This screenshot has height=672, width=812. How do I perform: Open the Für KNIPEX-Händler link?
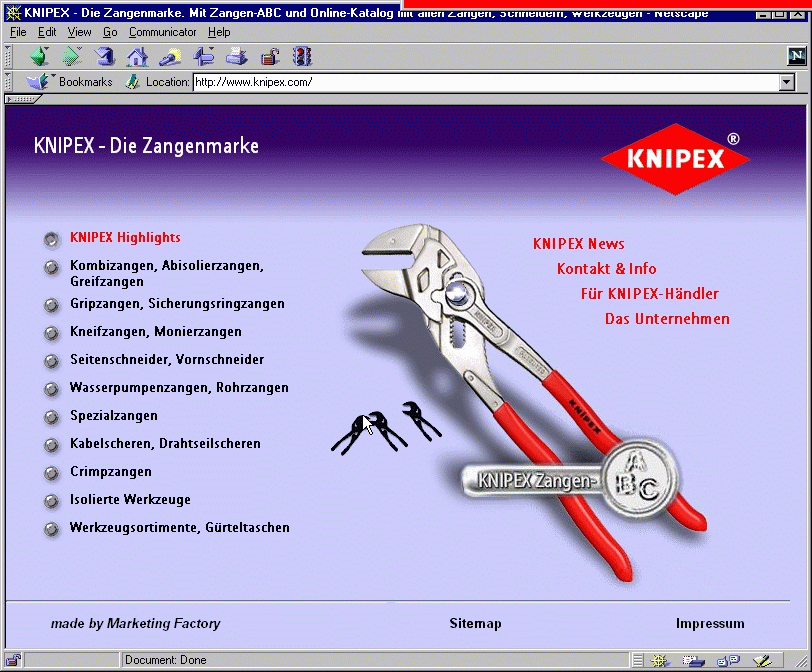click(x=649, y=294)
